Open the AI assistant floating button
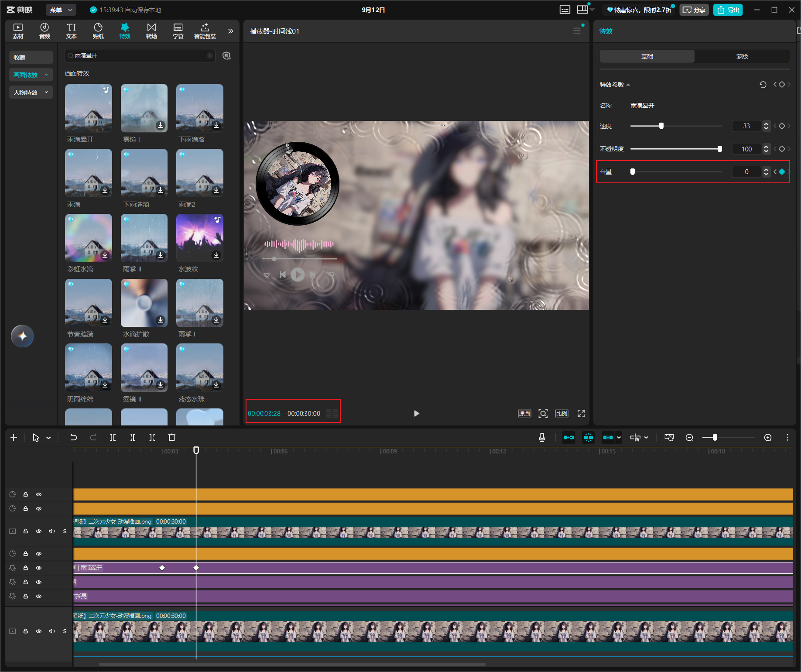Viewport: 801px width, 672px height. pos(22,336)
